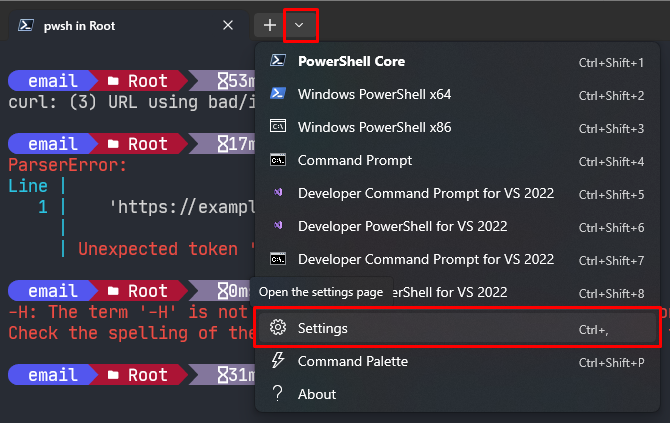
Task: Open Developer Command Prompt Ctrl+Shift+7 entry
Action: [x=458, y=259]
